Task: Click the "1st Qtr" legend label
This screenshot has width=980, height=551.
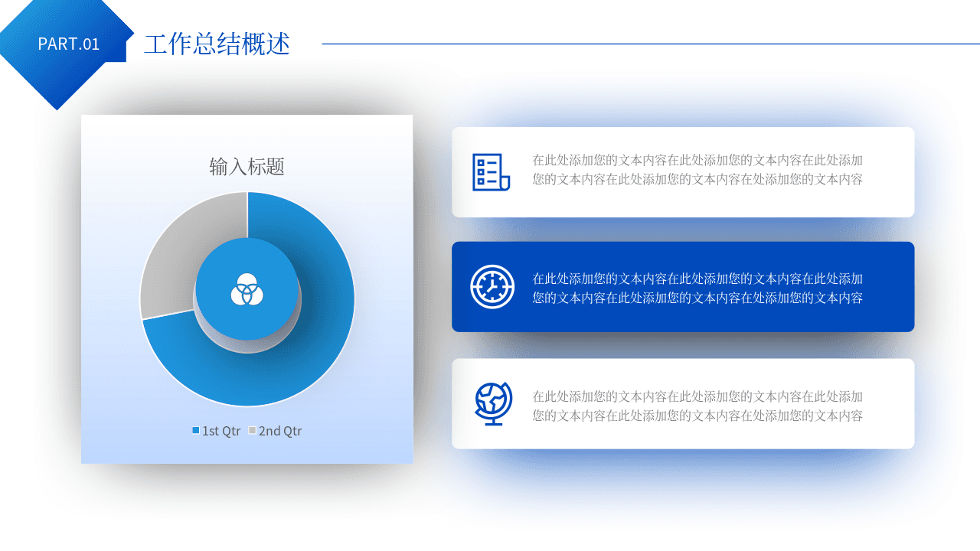Action: coord(221,431)
